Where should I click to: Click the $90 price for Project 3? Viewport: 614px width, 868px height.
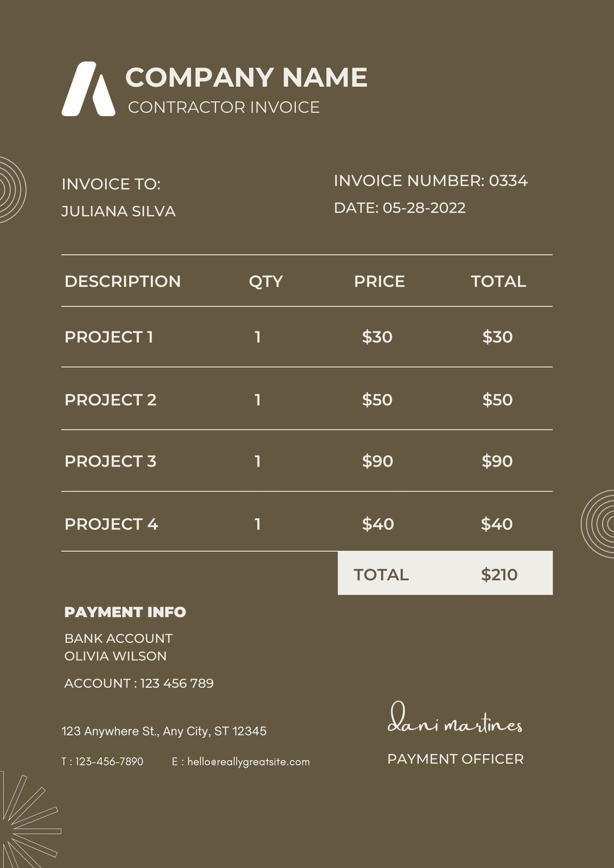[x=377, y=461]
